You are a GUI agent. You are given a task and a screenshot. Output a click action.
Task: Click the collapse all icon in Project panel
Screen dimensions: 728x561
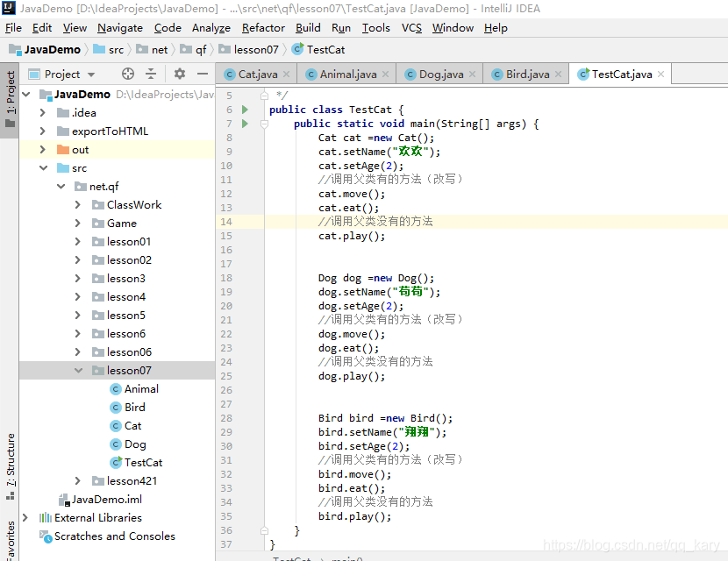[x=151, y=74]
